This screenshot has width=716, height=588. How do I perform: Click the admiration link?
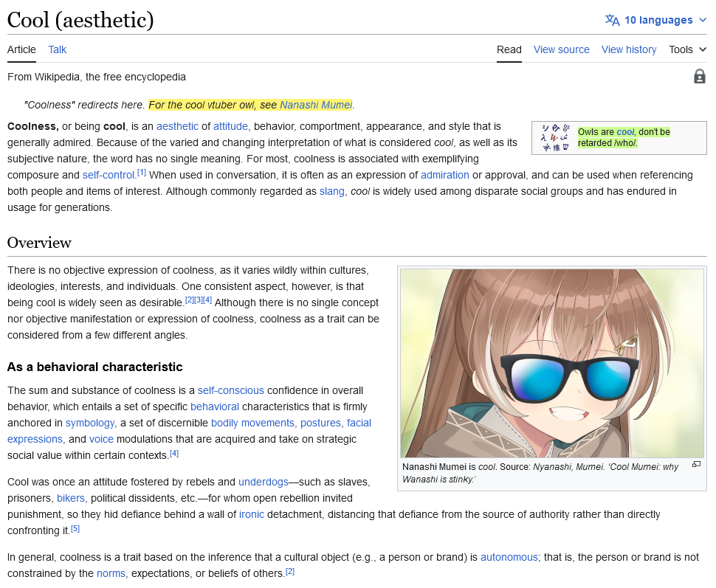tap(445, 176)
